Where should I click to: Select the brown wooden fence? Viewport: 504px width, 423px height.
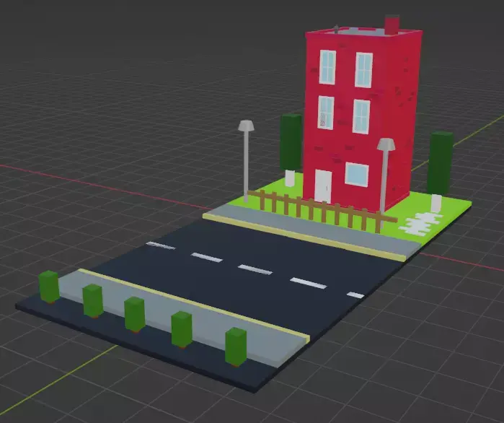click(322, 210)
